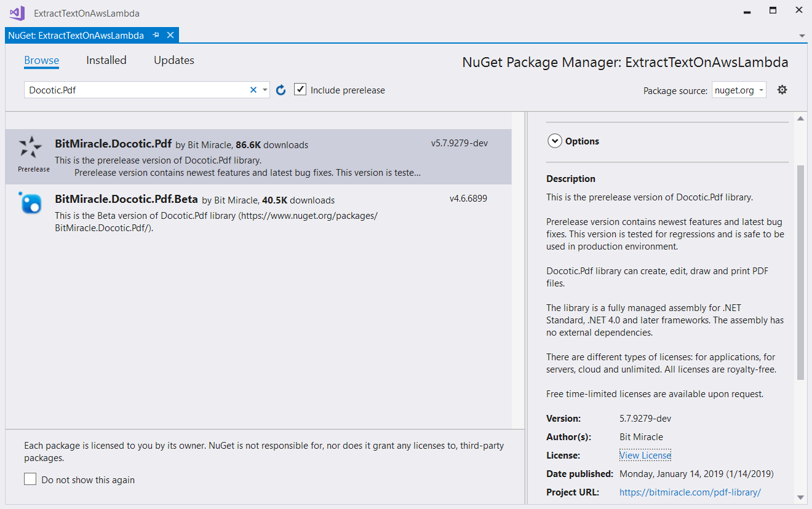Click the Bit Miracle author value
The image size is (812, 509).
click(x=641, y=437)
